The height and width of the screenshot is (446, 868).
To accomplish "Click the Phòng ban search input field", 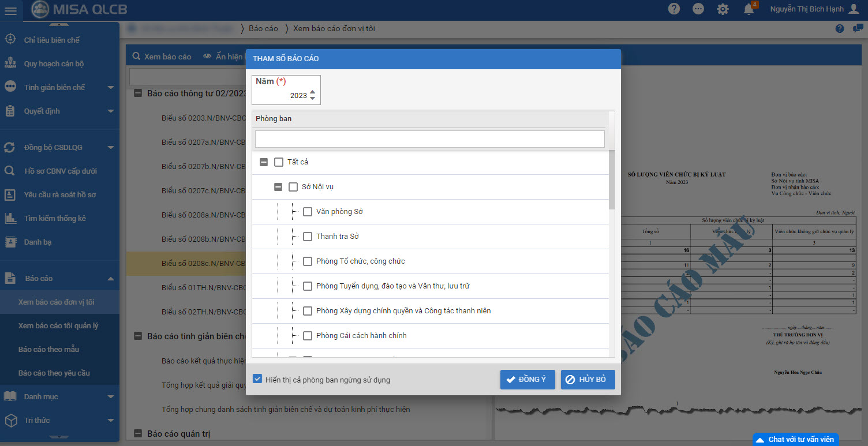I will click(x=429, y=139).
